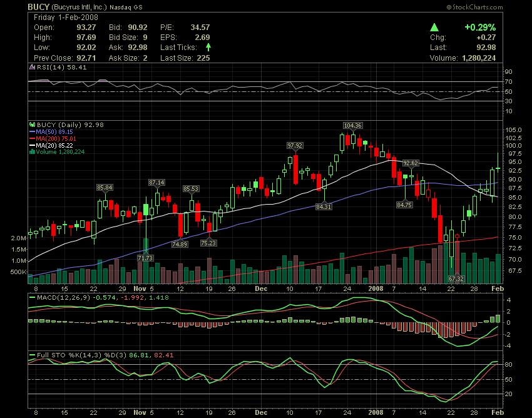Click the +0.29% percent change

tap(480, 28)
